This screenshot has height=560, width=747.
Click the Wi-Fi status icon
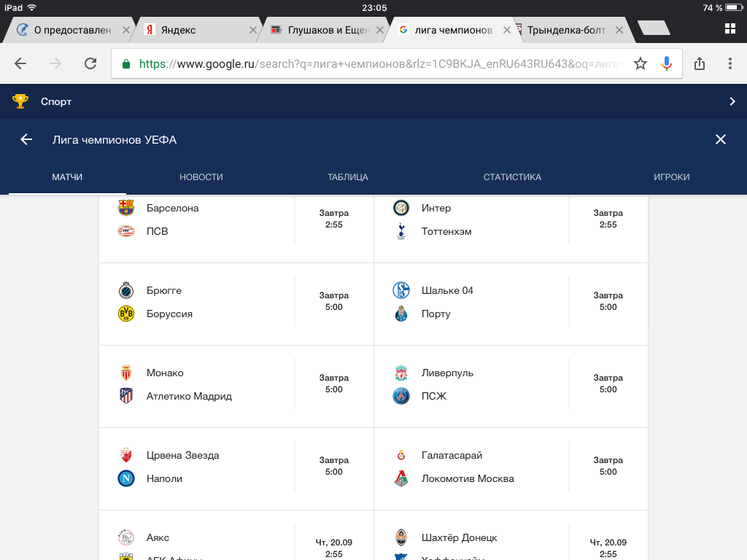32,7
